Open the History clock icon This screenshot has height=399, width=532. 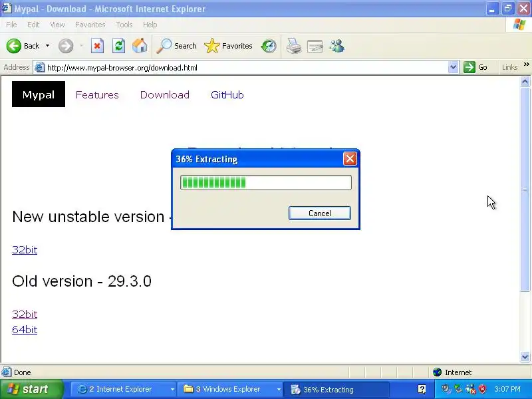click(269, 46)
